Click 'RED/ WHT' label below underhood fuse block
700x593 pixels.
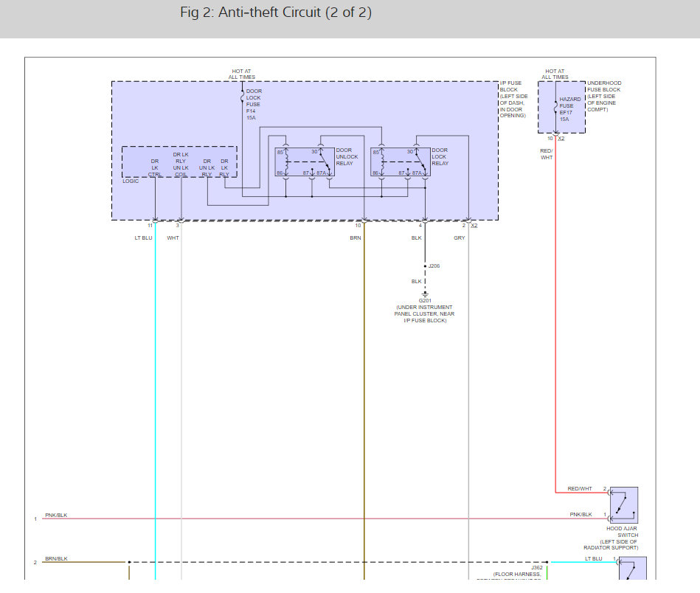click(x=547, y=154)
